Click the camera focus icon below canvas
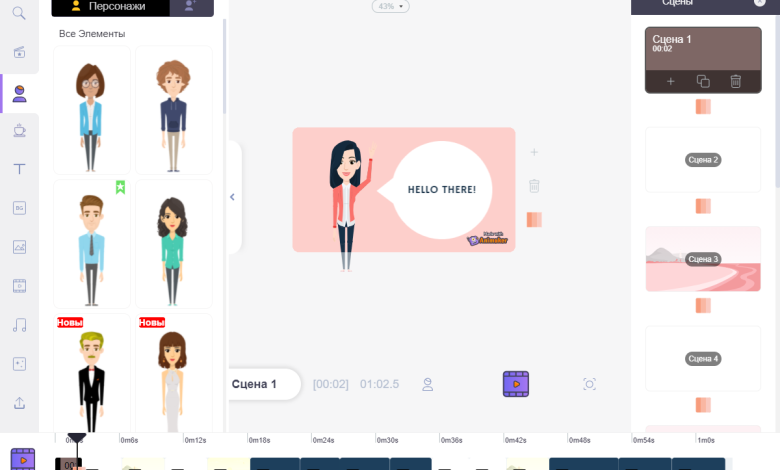The height and width of the screenshot is (470, 780). click(589, 384)
